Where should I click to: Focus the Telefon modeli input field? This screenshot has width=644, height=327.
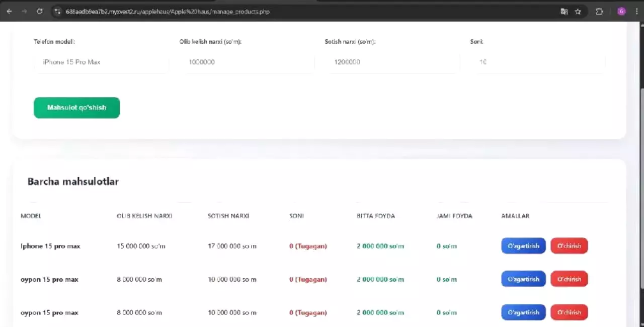(x=101, y=62)
